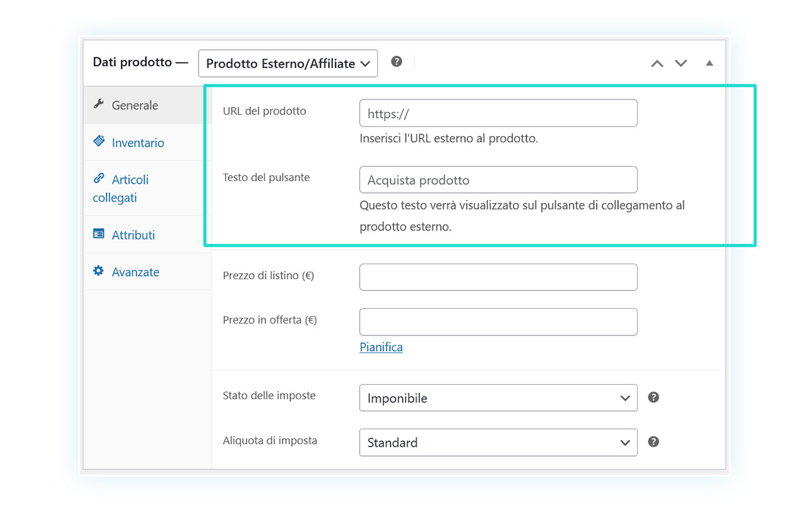Click the list icon next to Attributi
812x511 pixels.
point(99,234)
